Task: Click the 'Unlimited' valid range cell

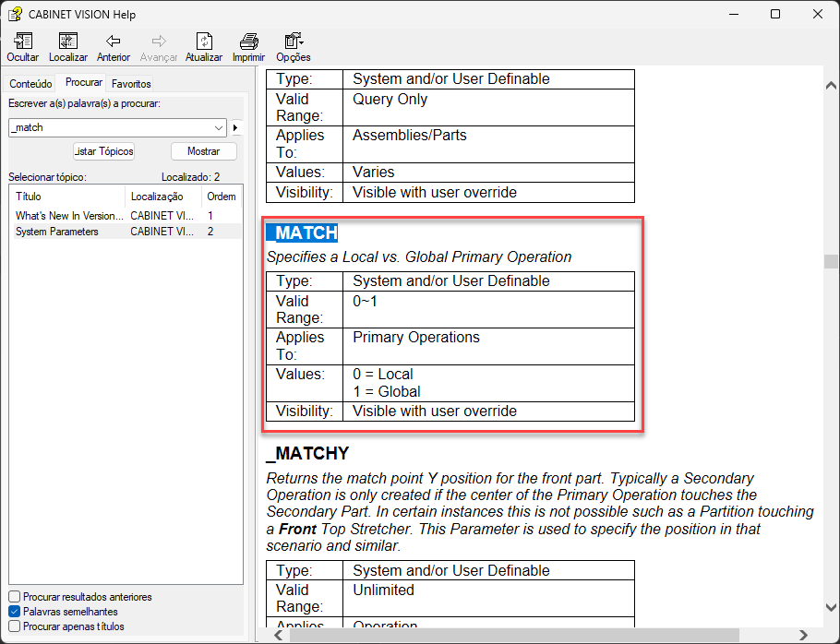Action: pyautogui.click(x=488, y=599)
